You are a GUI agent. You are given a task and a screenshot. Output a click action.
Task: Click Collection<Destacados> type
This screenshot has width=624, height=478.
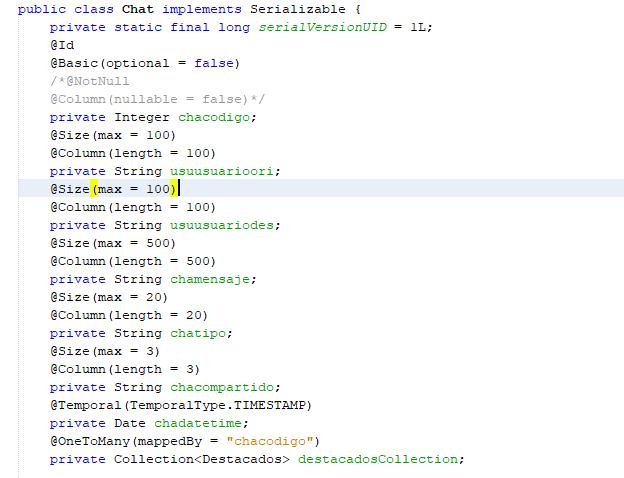[202, 459]
